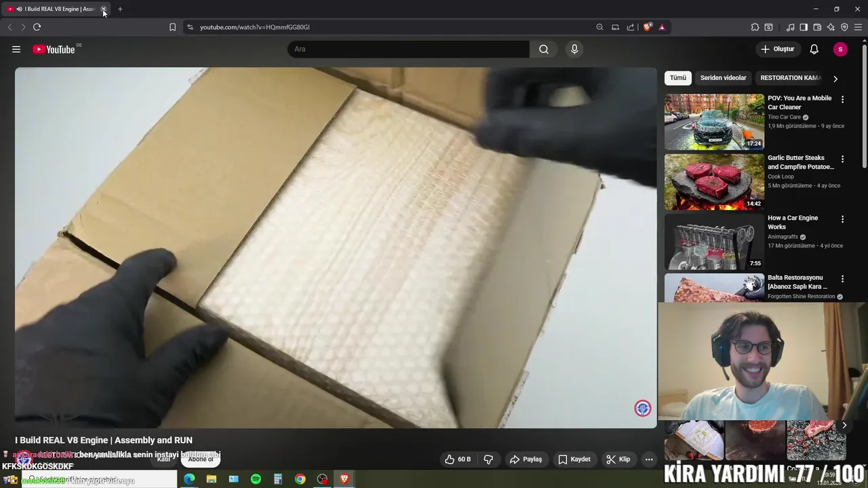Image resolution: width=868 pixels, height=488 pixels.
Task: Open a new browser tab
Action: [120, 9]
